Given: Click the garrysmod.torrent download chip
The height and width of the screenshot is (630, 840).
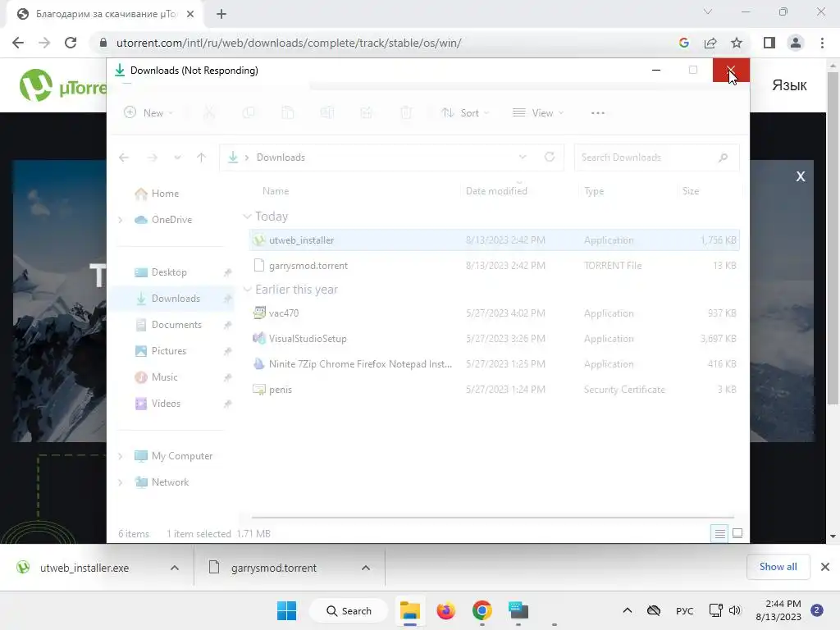Looking at the screenshot, I should pyautogui.click(x=273, y=568).
